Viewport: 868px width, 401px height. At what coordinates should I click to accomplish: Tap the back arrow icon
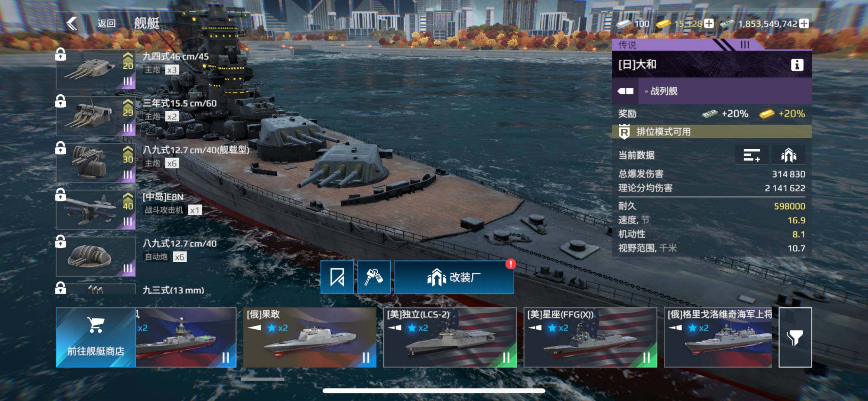click(72, 23)
